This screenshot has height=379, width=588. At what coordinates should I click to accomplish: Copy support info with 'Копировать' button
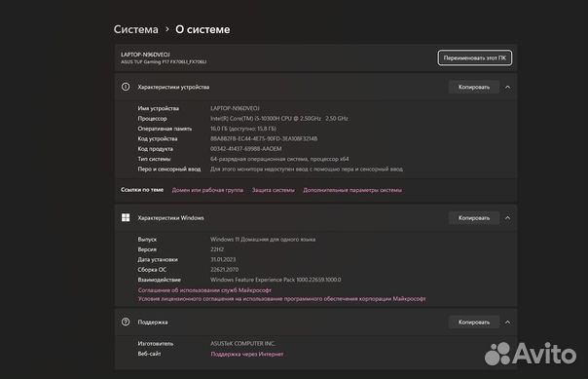[474, 322]
